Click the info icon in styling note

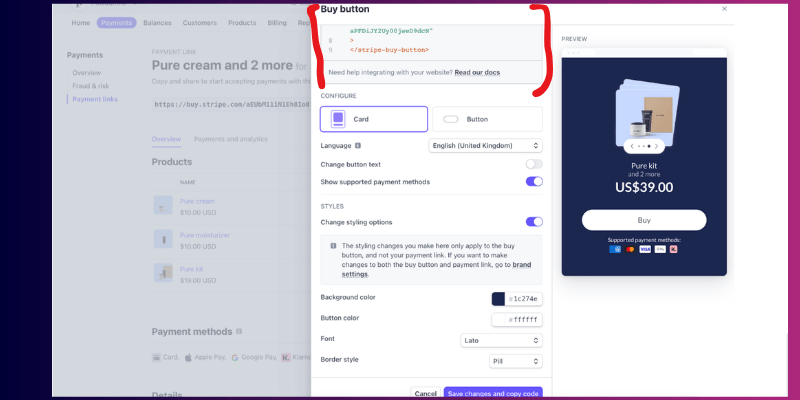coord(333,245)
